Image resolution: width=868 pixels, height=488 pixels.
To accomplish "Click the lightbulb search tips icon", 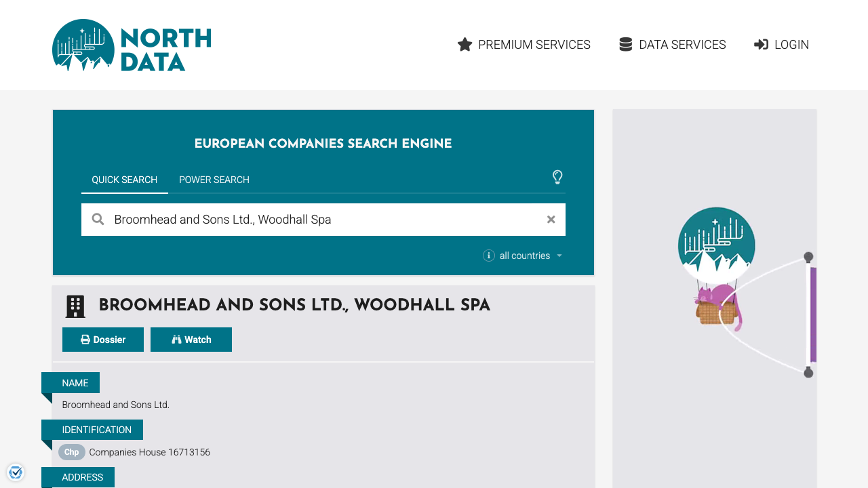I will [x=557, y=178].
